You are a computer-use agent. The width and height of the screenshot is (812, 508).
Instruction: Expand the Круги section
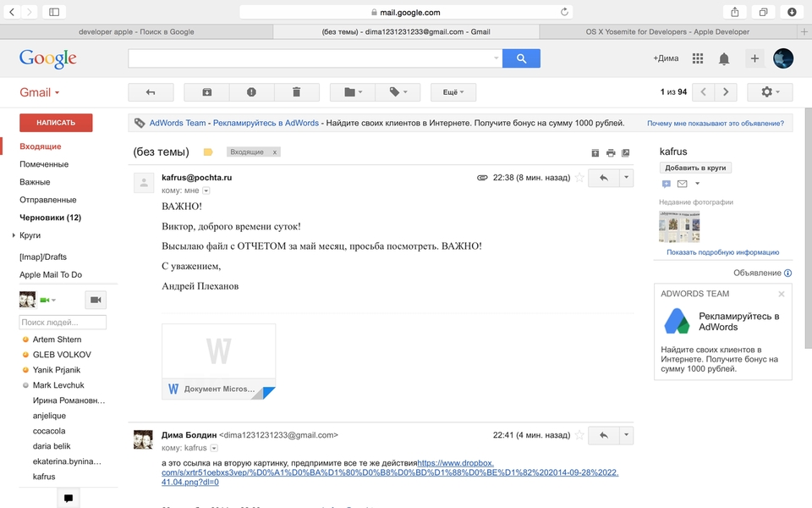coord(14,235)
